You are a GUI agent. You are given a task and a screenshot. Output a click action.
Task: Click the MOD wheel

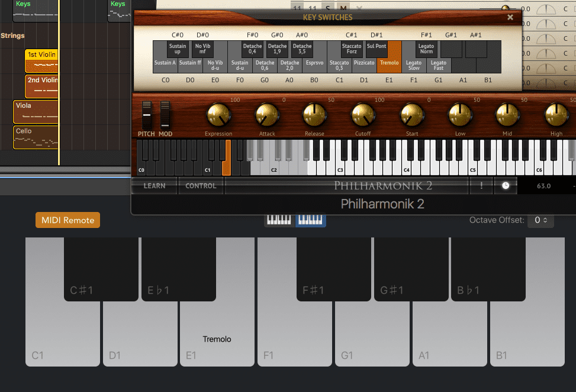(165, 115)
